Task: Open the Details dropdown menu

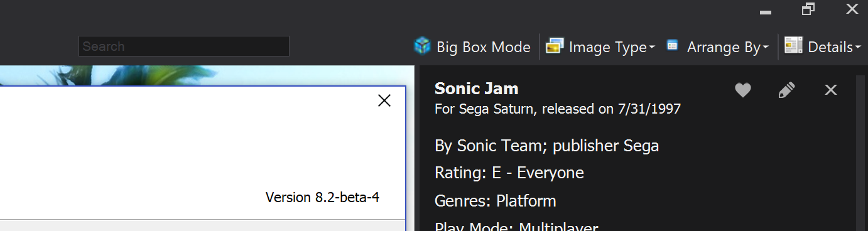Action: coord(823,46)
